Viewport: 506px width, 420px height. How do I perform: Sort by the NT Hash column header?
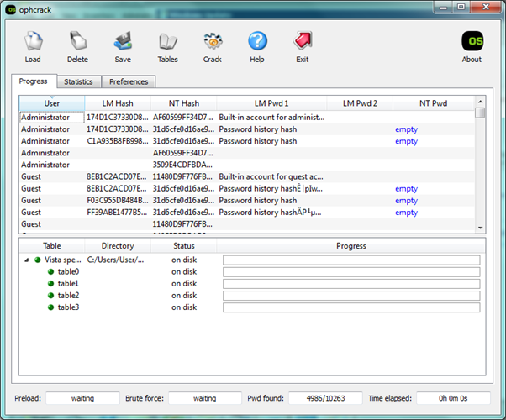click(x=182, y=103)
